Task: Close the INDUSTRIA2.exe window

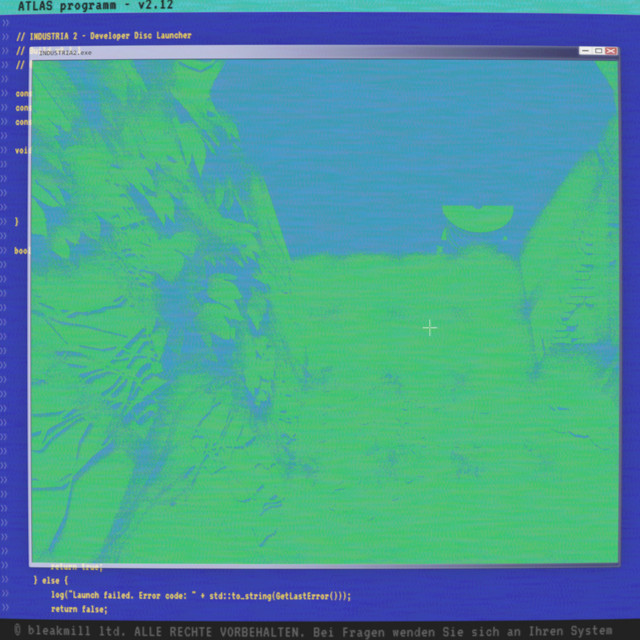Action: (x=611, y=51)
